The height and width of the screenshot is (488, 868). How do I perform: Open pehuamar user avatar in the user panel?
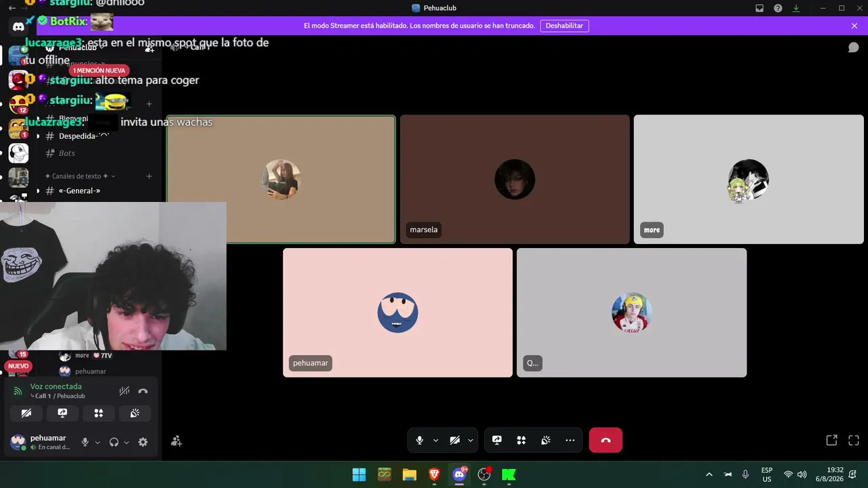pos(18,442)
